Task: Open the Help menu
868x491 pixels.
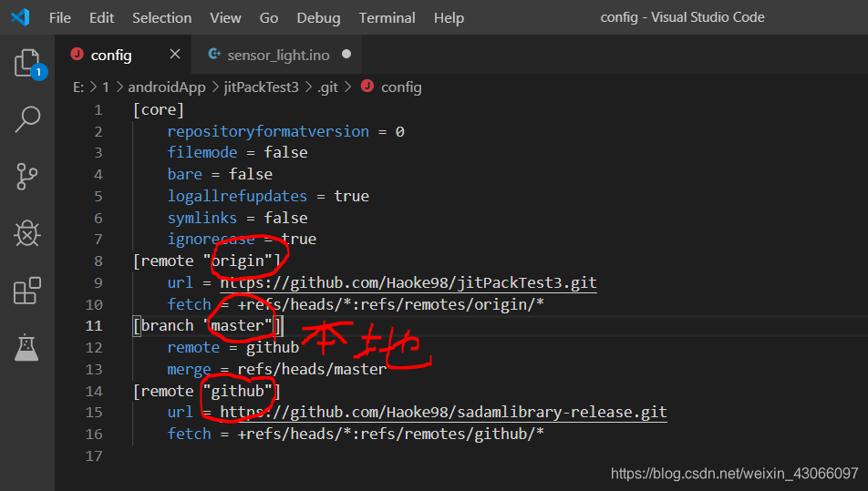Action: click(x=449, y=17)
